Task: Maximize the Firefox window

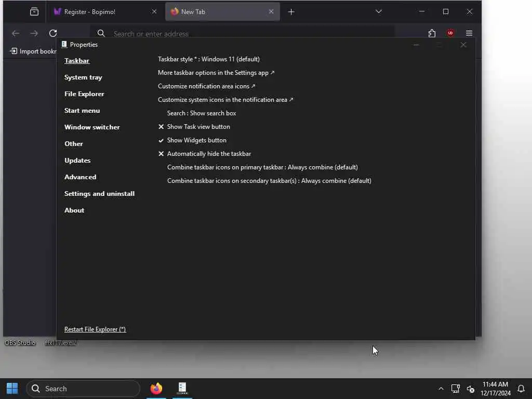Action: pos(445,11)
